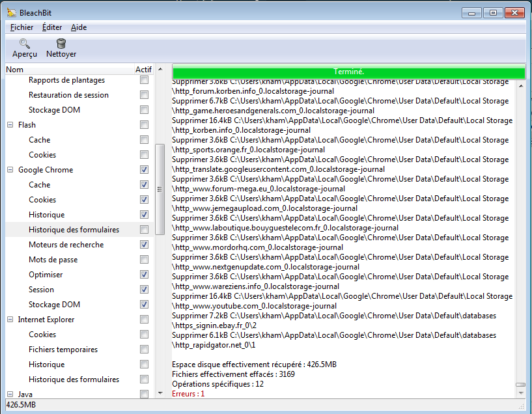This screenshot has width=532, height=414.
Task: Open the Fichier menu
Action: (21, 27)
